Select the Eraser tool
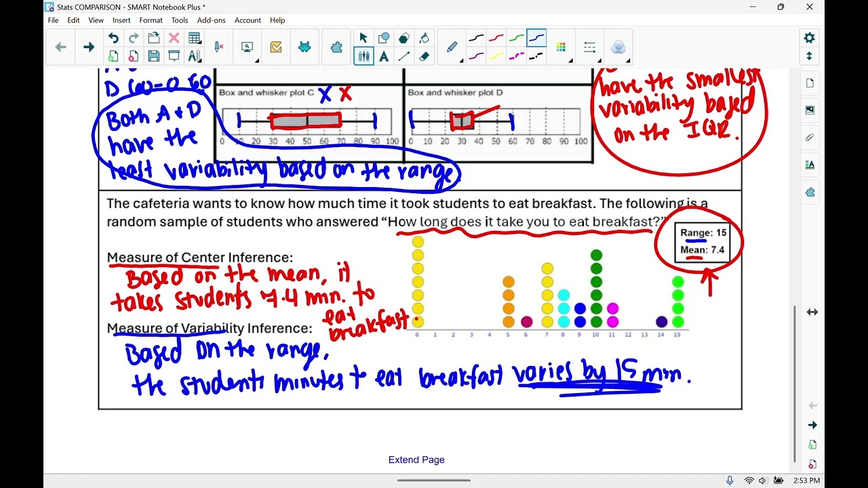The width and height of the screenshot is (868, 488). (x=425, y=56)
